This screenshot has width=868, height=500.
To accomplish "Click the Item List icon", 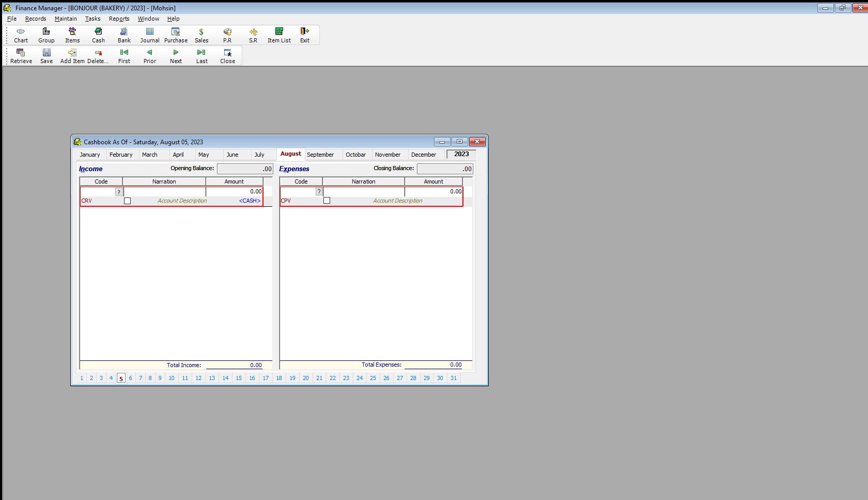I will click(x=279, y=35).
